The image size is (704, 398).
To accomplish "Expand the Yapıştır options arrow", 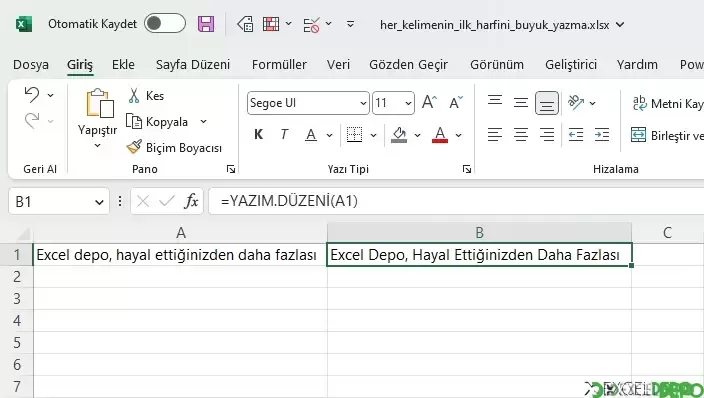I will 97,146.
